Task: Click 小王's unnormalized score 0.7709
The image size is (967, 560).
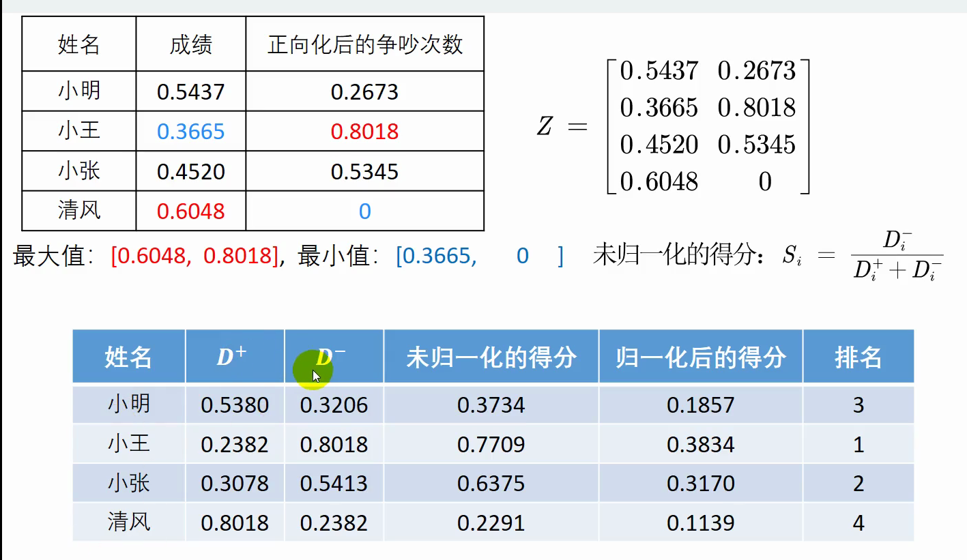Action: tap(491, 445)
